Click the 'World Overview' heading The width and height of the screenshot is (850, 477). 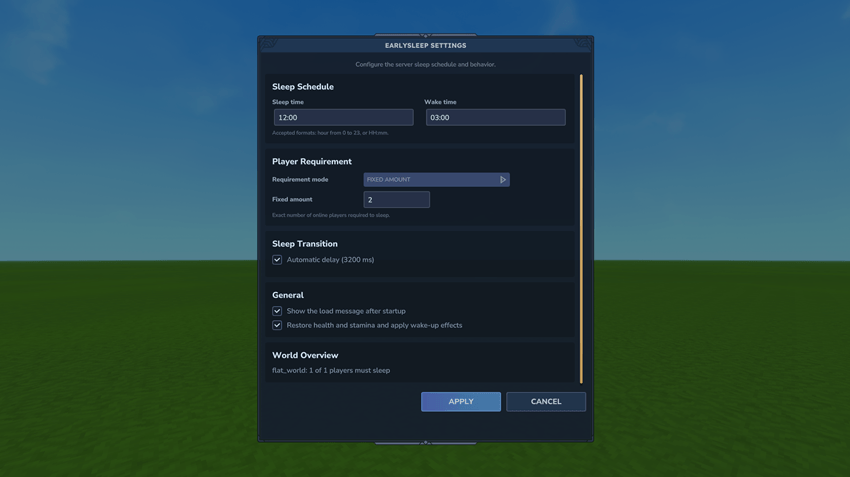point(305,355)
